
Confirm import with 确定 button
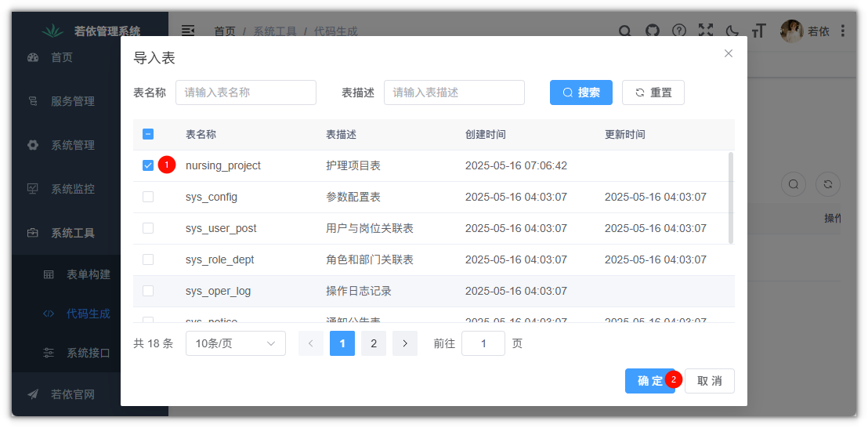pyautogui.click(x=650, y=381)
